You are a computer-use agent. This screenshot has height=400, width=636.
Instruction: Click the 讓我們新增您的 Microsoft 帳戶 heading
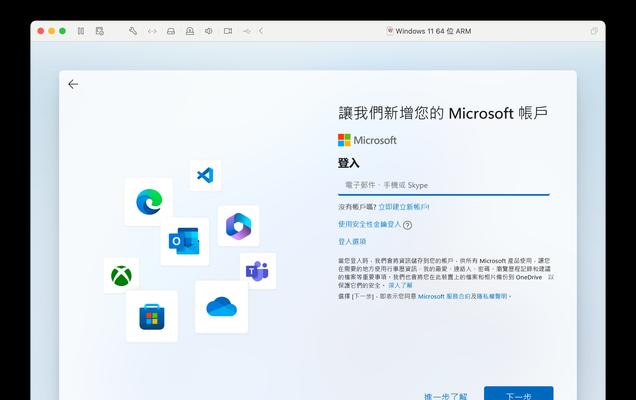pyautogui.click(x=443, y=113)
